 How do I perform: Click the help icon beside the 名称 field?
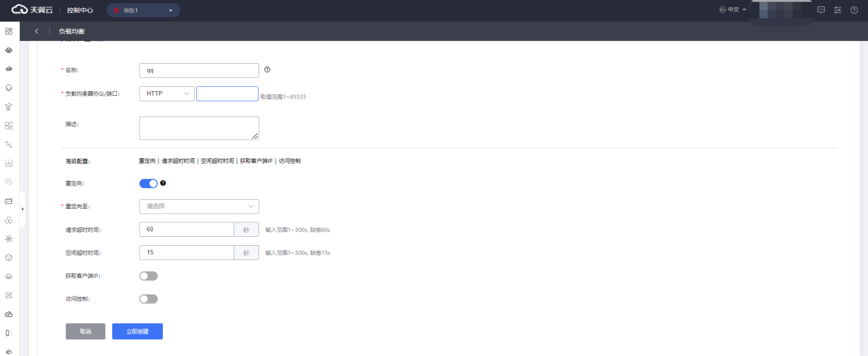click(x=267, y=69)
